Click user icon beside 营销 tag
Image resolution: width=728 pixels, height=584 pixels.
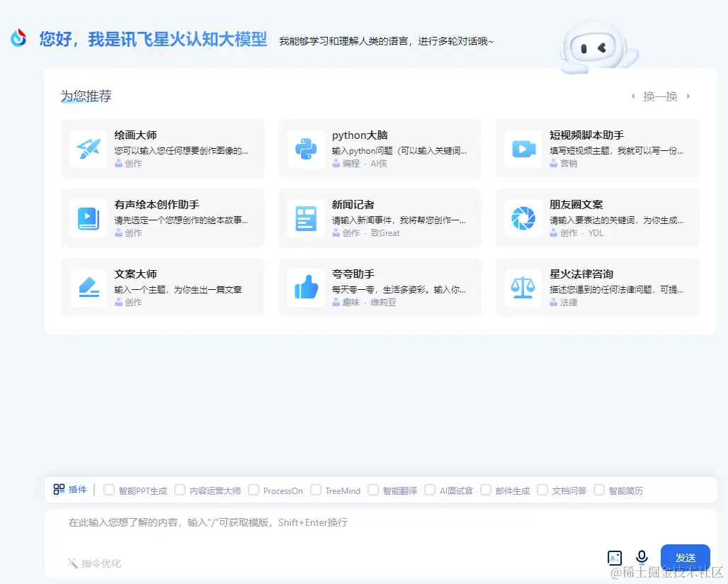(x=553, y=163)
